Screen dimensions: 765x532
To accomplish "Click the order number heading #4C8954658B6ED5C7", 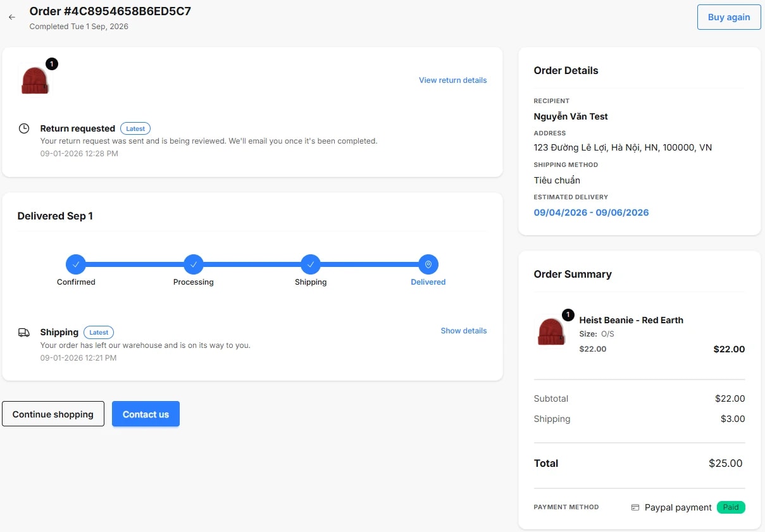I will [110, 11].
